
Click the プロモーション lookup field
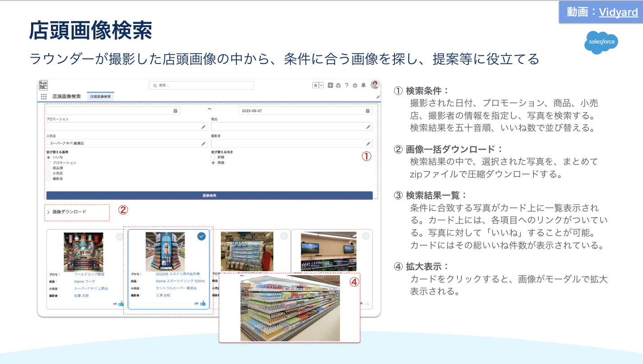click(x=127, y=127)
